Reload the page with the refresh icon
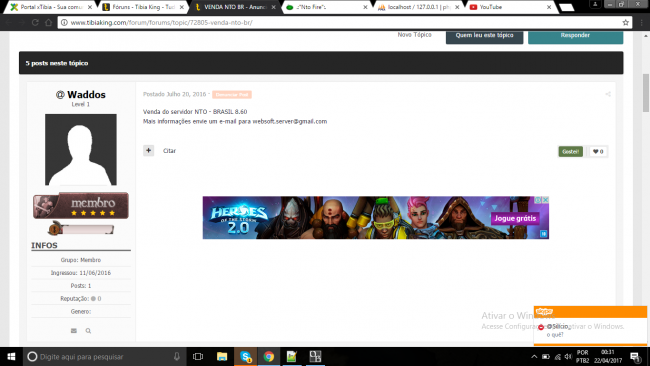The width and height of the screenshot is (650, 366). (x=35, y=22)
